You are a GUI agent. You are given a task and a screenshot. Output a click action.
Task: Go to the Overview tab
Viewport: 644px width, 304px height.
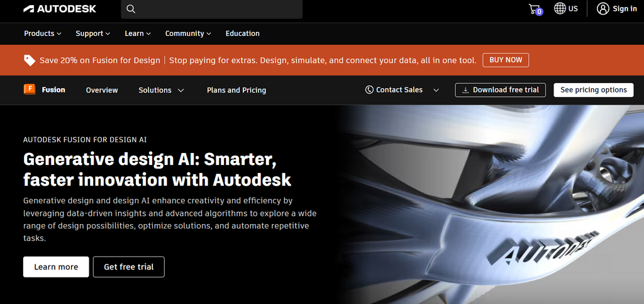pyautogui.click(x=102, y=90)
